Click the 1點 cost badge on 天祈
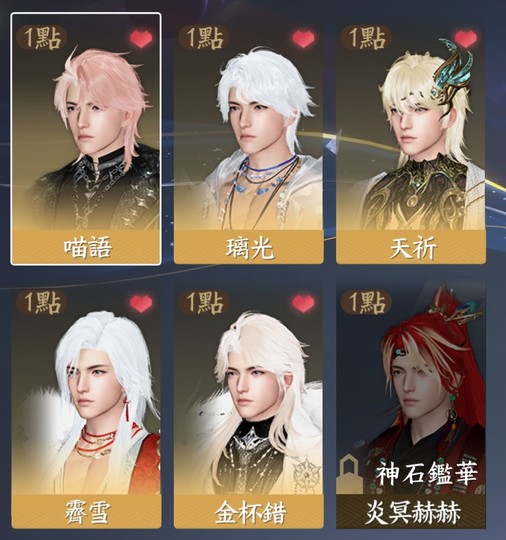Screen dimensions: 506x540 (366, 38)
